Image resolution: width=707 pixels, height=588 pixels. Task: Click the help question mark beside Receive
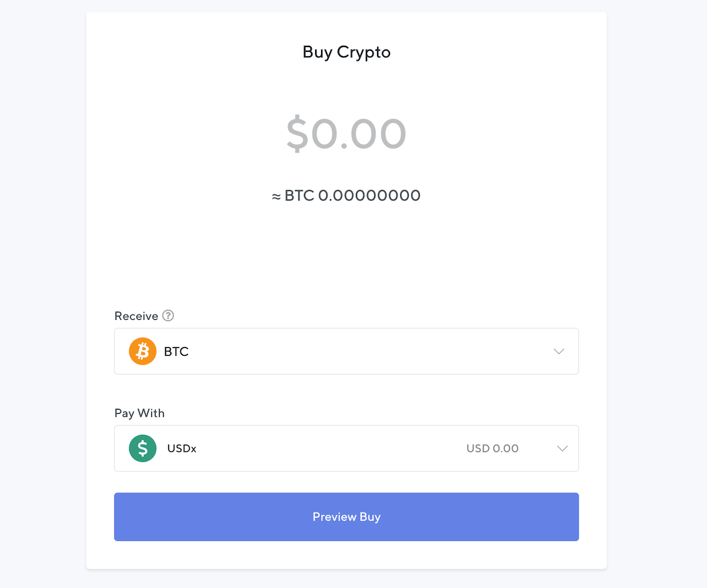168,316
